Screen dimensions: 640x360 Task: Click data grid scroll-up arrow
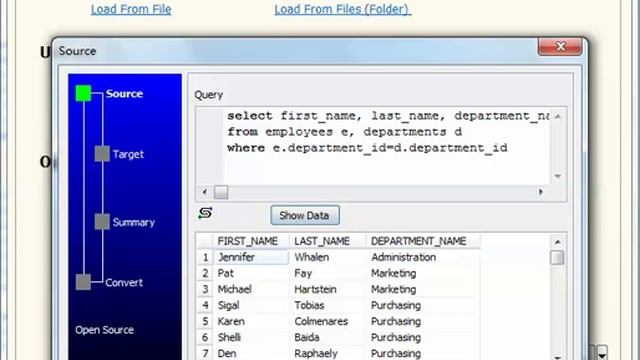coord(557,242)
